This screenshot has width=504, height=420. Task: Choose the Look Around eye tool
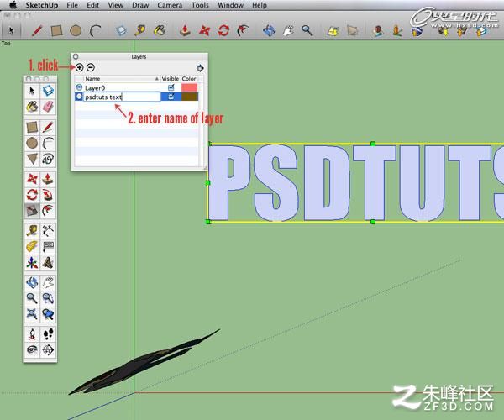click(x=32, y=350)
